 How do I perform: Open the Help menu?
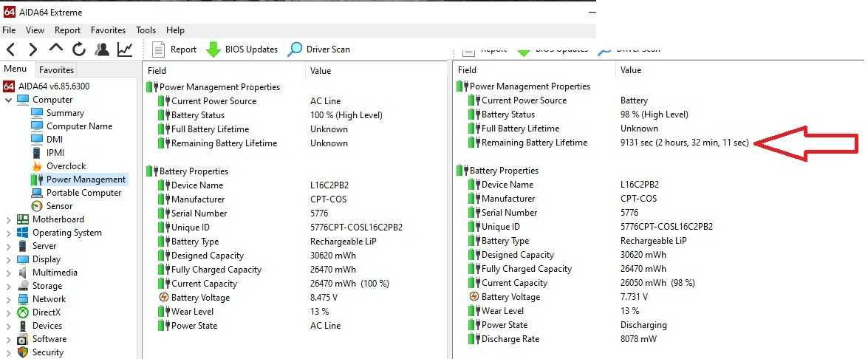176,30
